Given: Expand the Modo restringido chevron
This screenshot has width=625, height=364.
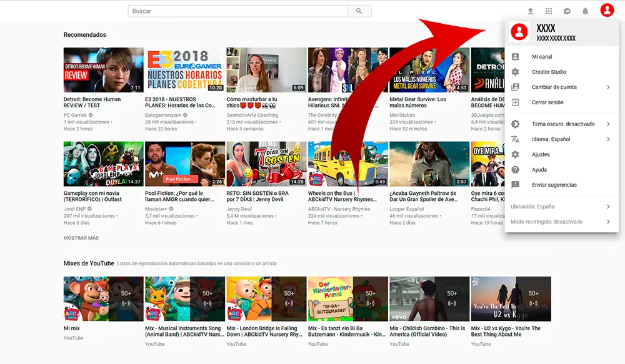Looking at the screenshot, I should point(608,222).
